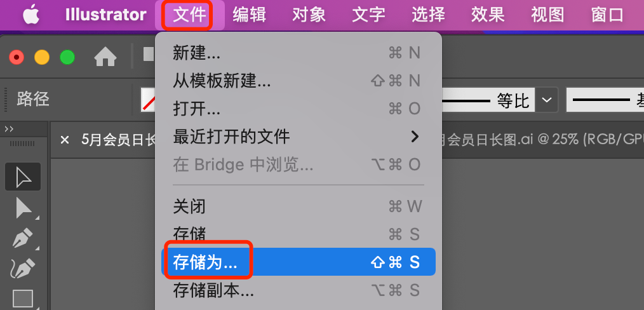Screen dimensions: 644x310
Task: Select the Curvature tool
Action: pyautogui.click(x=23, y=267)
